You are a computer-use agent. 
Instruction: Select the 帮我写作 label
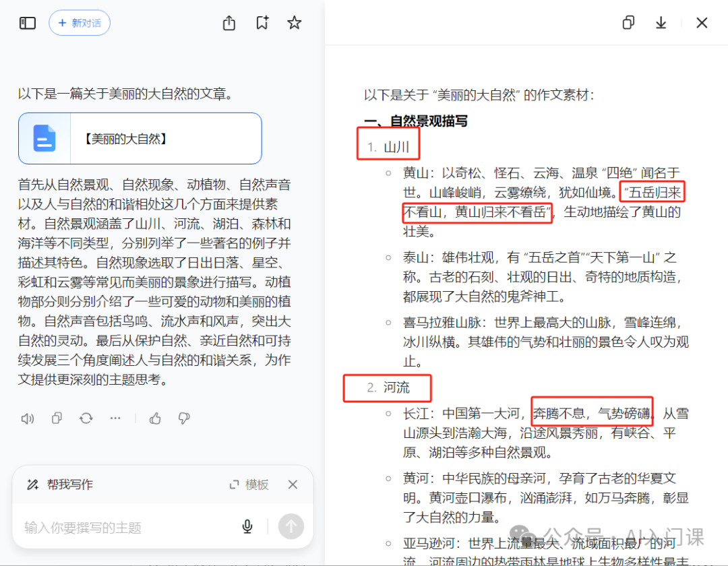(x=69, y=485)
